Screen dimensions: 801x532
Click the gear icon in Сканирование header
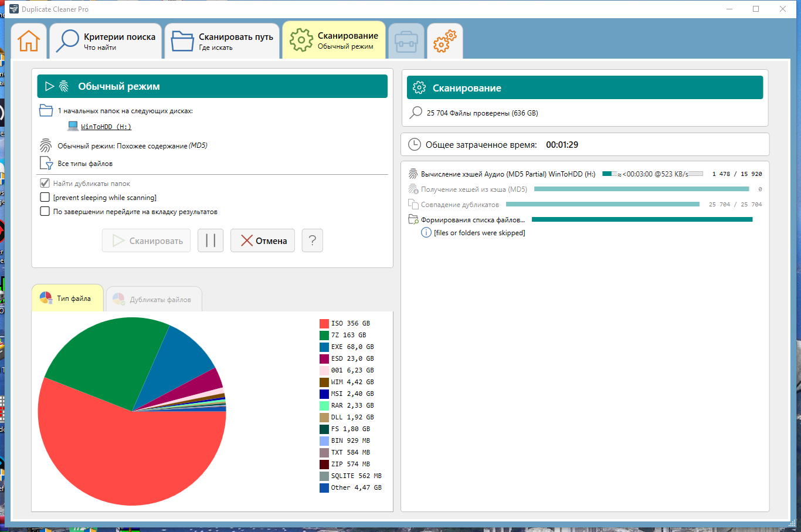click(x=419, y=88)
